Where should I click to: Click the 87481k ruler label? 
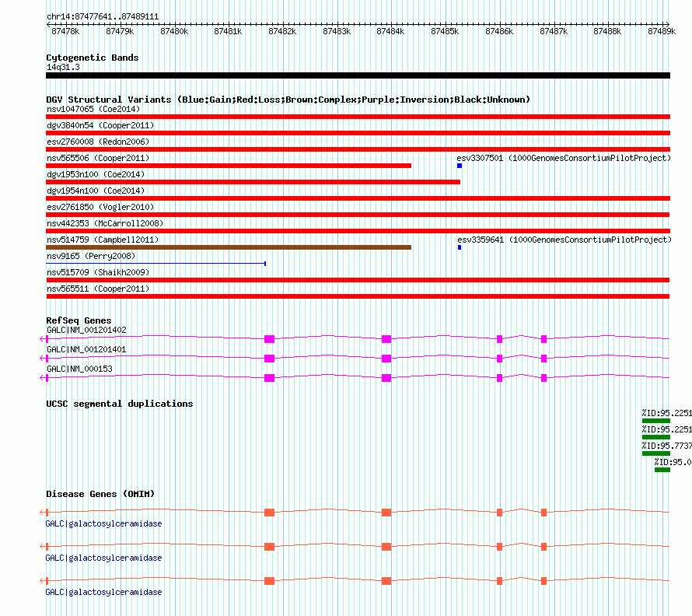(228, 31)
